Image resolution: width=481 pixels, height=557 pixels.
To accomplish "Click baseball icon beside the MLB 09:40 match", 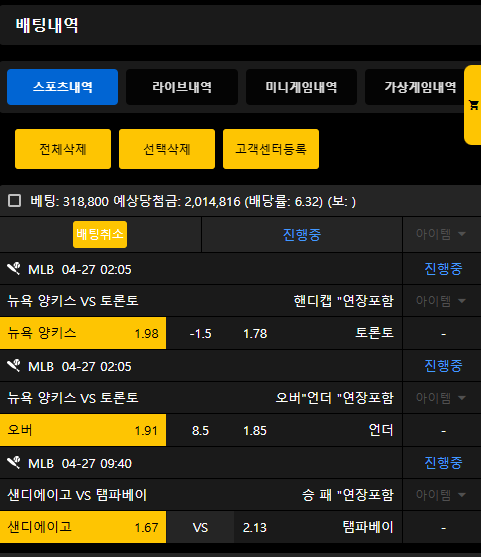I will coord(14,463).
